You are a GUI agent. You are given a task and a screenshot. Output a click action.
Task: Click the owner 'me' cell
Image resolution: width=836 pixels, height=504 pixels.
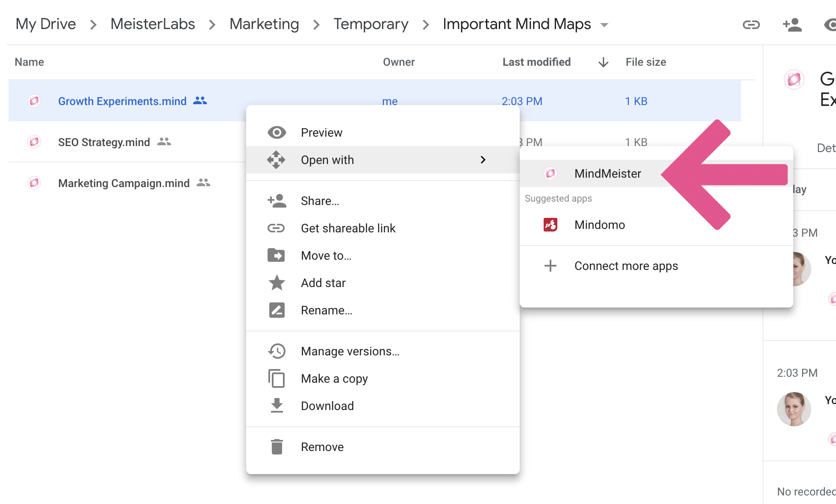[x=390, y=101]
